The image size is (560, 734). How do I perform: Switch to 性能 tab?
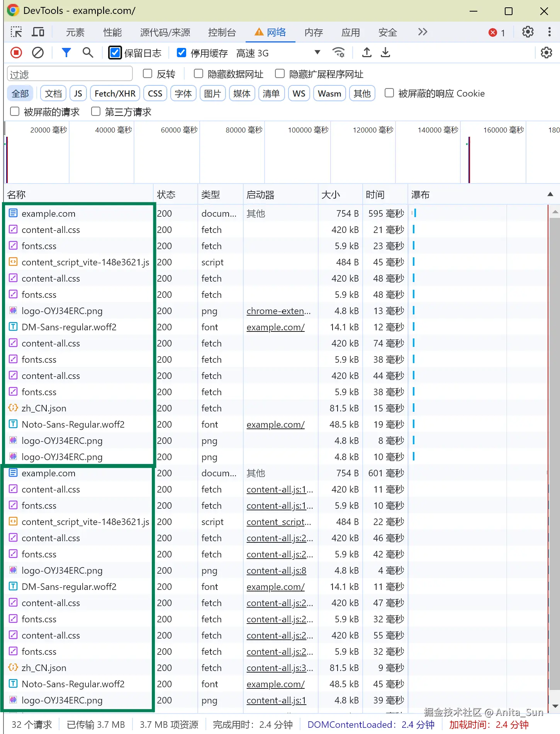click(112, 32)
